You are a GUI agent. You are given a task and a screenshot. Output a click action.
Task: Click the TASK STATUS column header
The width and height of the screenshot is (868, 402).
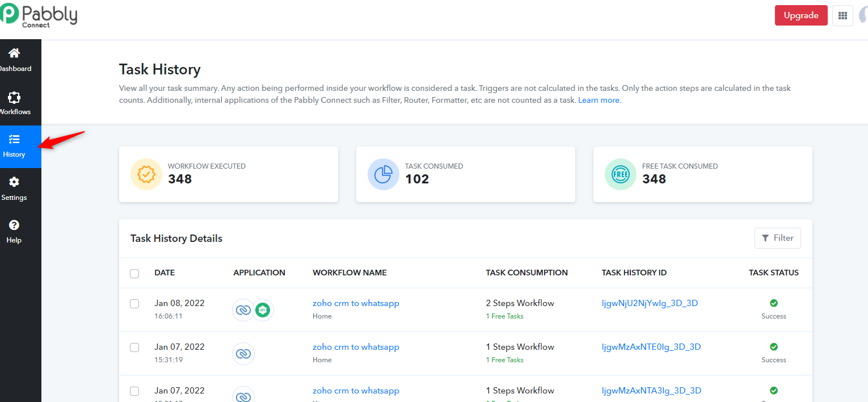coord(774,273)
